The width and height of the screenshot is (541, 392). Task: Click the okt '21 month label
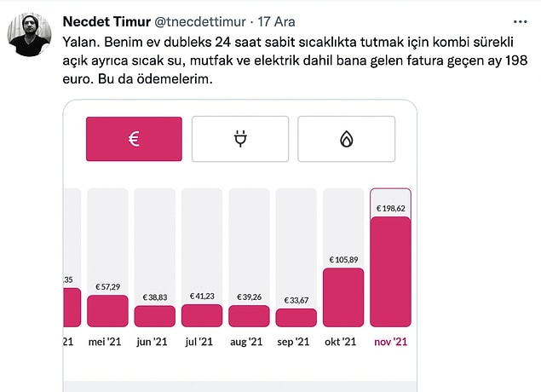[340, 342]
